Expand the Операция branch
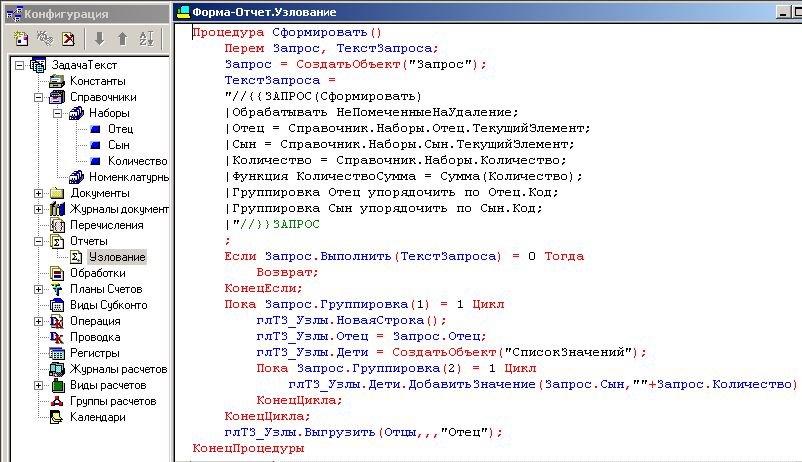The width and height of the screenshot is (802, 462). coord(38,321)
